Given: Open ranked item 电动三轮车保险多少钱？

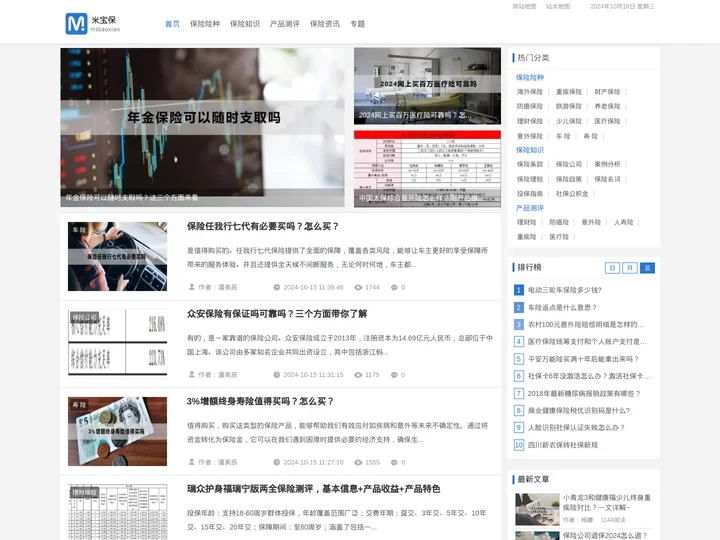Looking at the screenshot, I should 565,290.
